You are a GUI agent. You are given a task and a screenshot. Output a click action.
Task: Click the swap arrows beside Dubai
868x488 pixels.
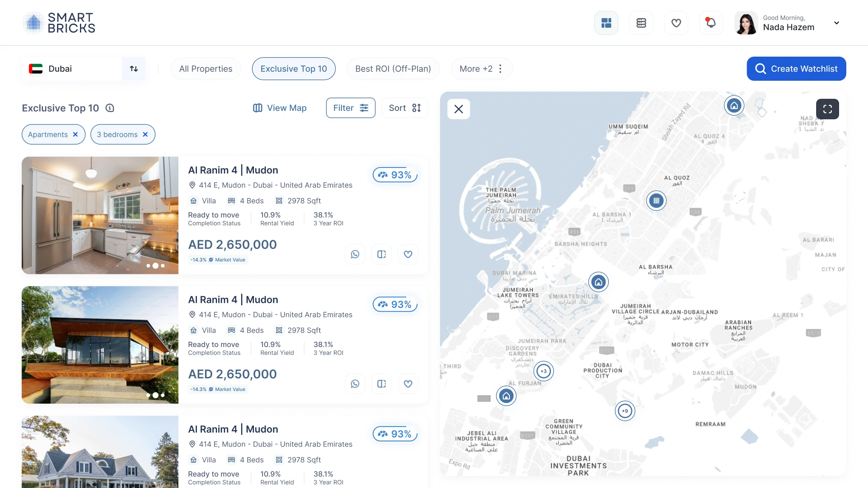[134, 69]
